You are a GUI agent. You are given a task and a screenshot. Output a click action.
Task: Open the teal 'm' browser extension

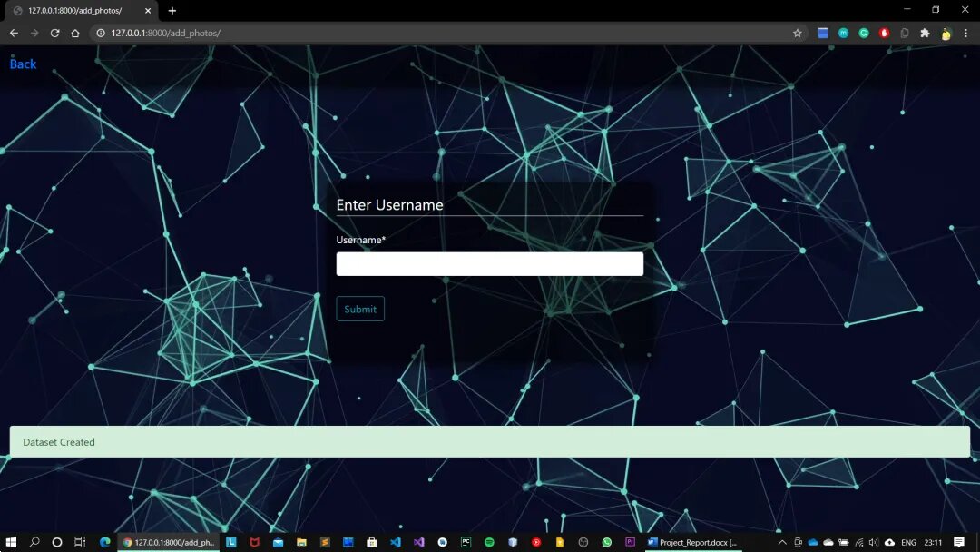[843, 33]
